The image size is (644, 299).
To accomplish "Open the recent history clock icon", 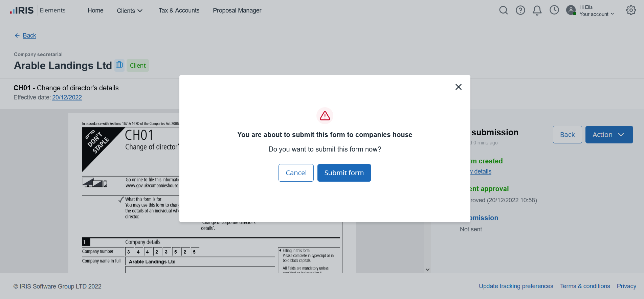I will coord(554,10).
